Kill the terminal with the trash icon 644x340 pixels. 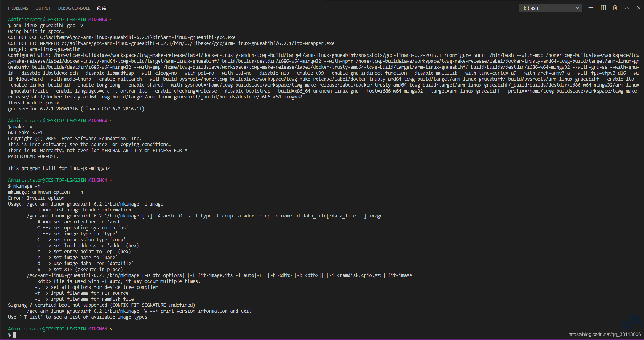615,8
